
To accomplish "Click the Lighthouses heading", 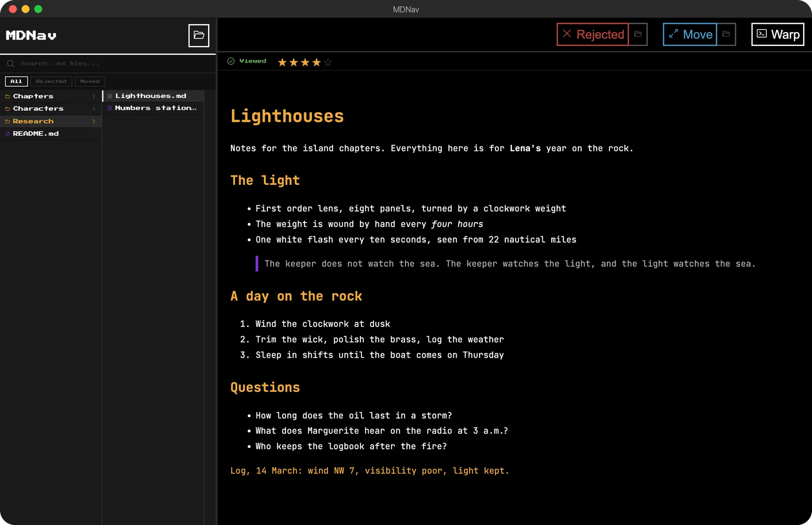I will click(287, 116).
